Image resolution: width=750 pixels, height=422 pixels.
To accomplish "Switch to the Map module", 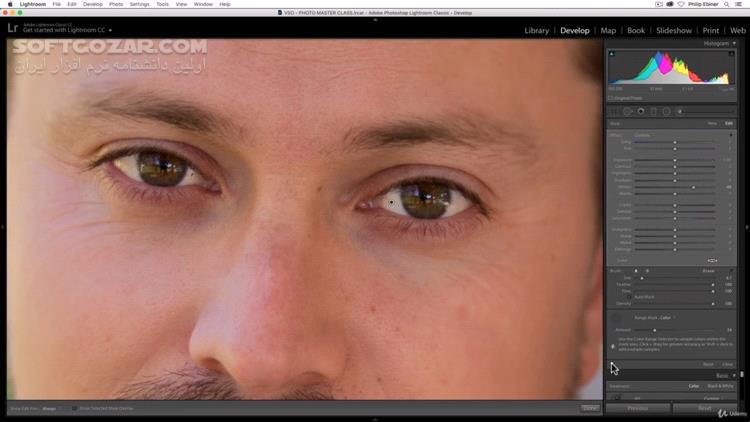I will point(608,30).
